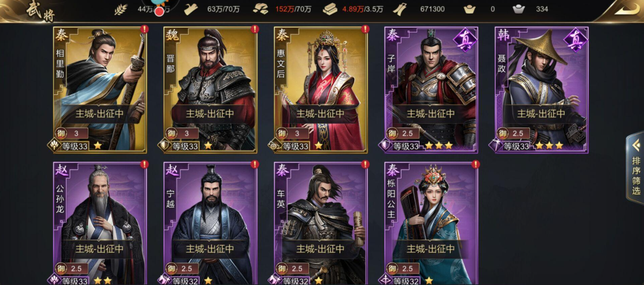644x285 pixels.
Task: Click 主城-出征中 status on 车英 card
Action: pos(321,249)
